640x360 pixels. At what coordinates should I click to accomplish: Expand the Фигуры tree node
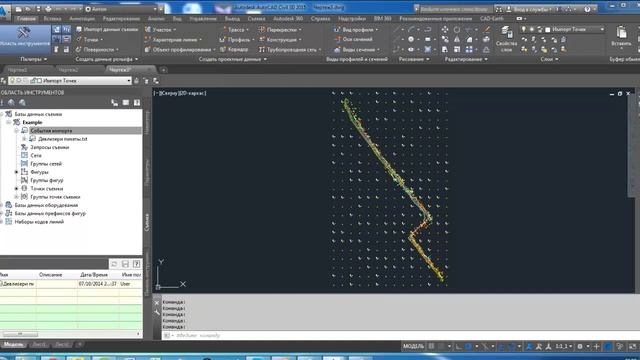point(16,172)
